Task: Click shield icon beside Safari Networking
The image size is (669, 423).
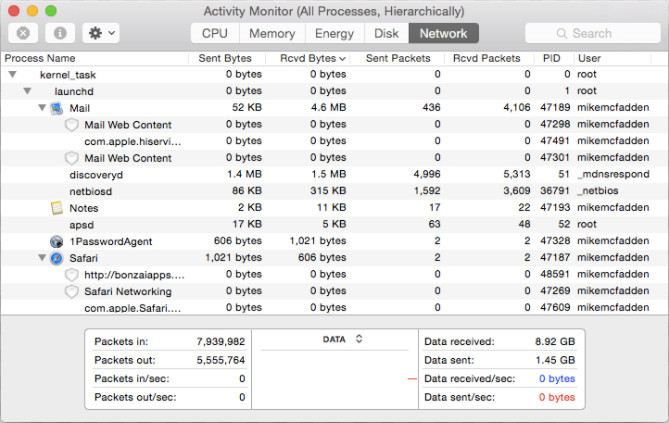Action: pos(71,292)
